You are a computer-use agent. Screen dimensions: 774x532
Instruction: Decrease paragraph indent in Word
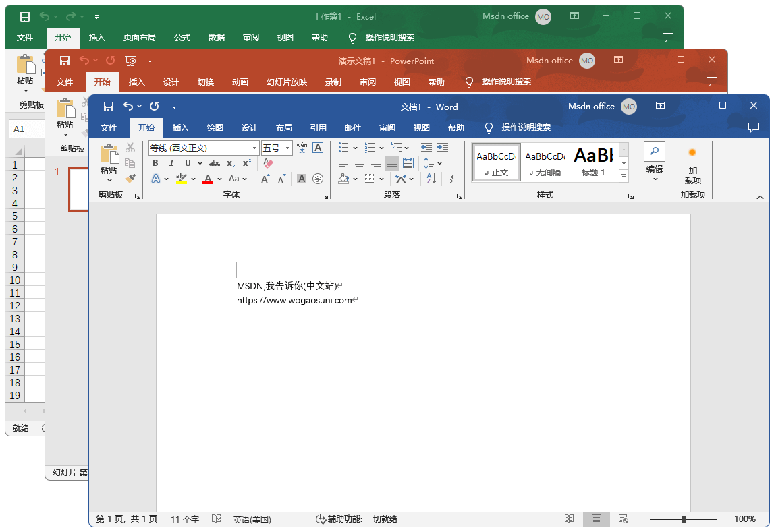coord(426,148)
